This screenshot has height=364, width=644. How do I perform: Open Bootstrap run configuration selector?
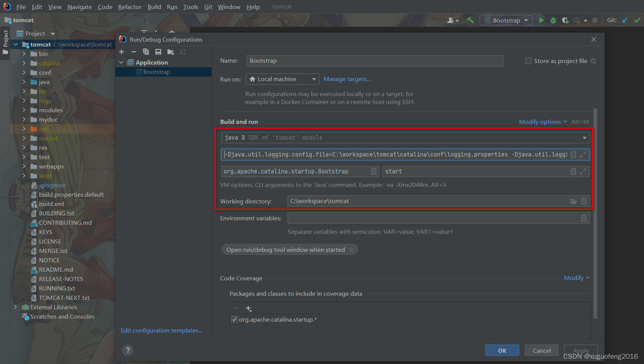pyautogui.click(x=506, y=20)
